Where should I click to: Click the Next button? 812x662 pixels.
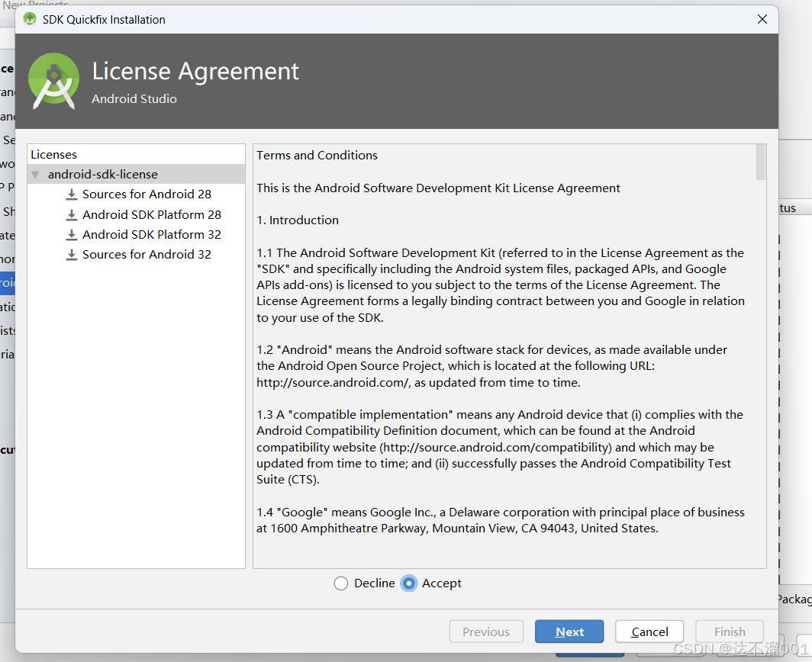[x=569, y=631]
